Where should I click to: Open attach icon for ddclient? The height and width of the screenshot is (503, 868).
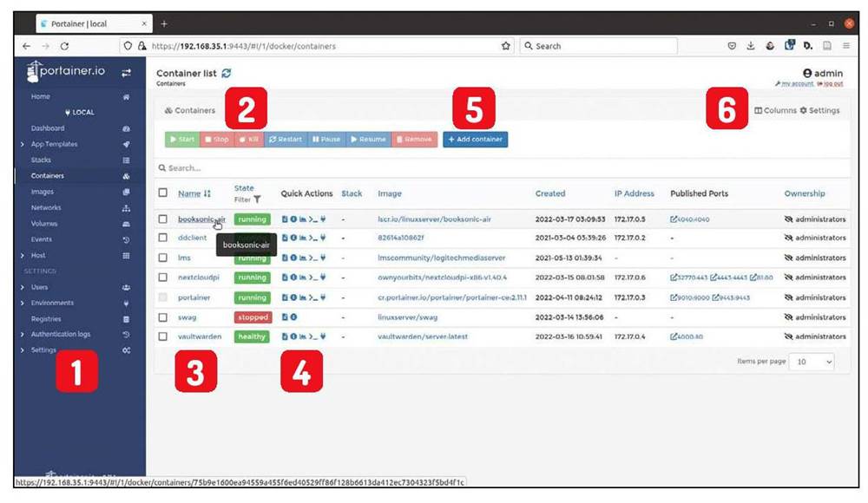(323, 238)
